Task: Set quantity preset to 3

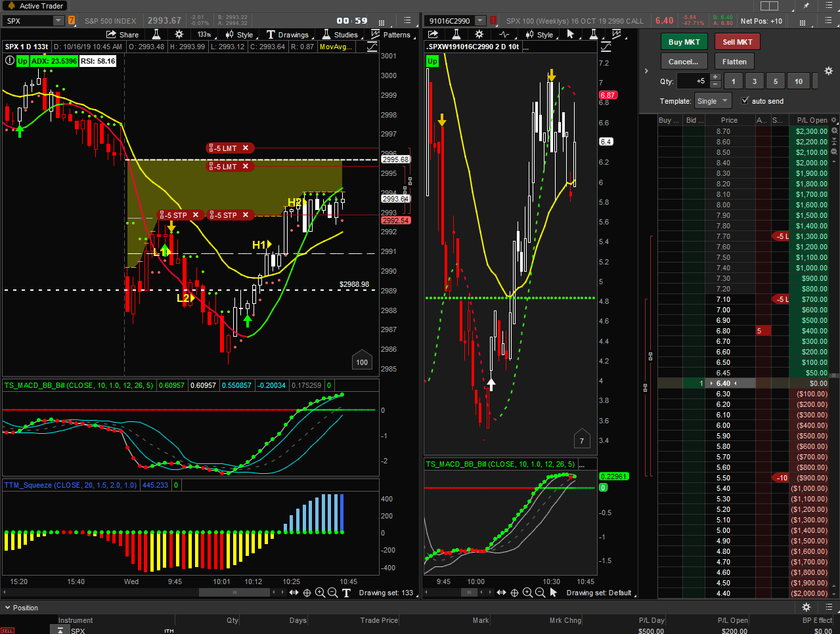Action: click(x=754, y=81)
